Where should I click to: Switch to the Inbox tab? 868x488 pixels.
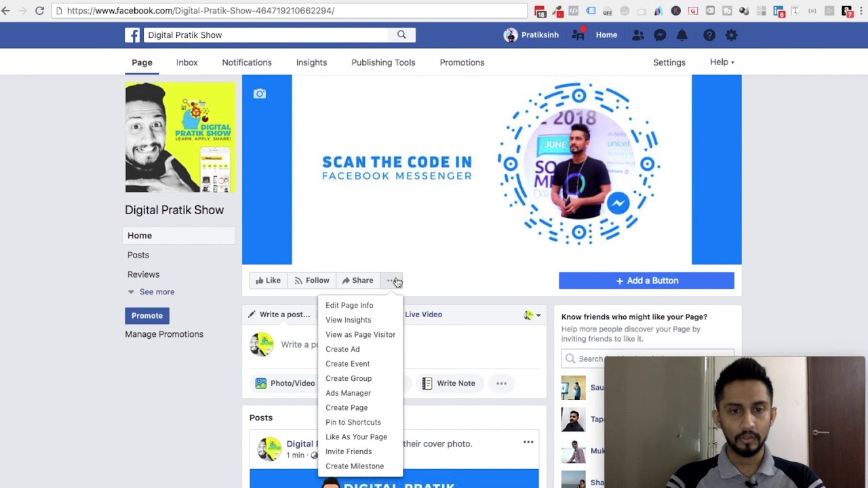[x=187, y=62]
